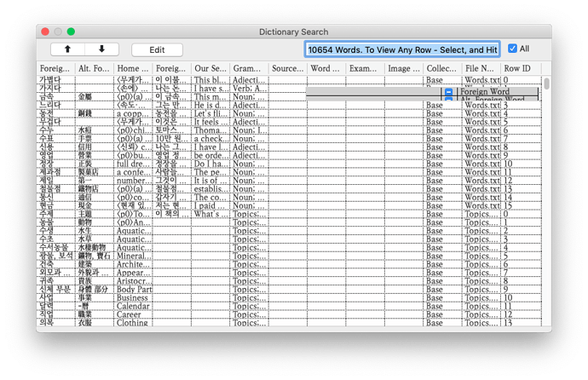Click the Our Se... column header
The width and height of the screenshot is (588, 380).
click(210, 68)
